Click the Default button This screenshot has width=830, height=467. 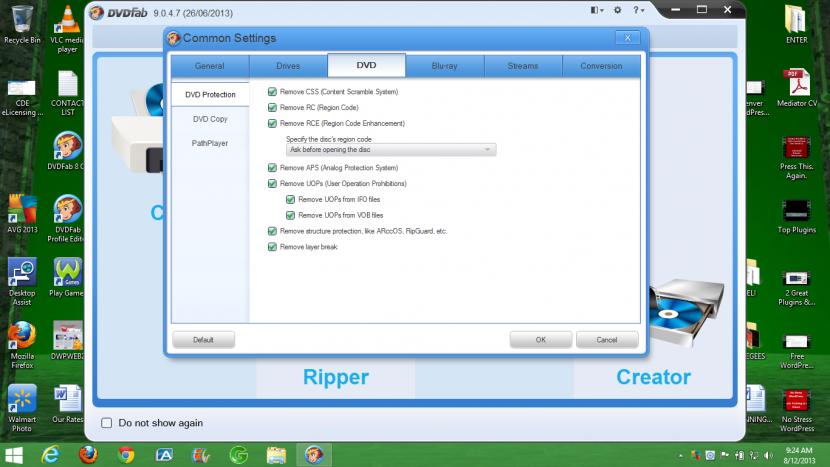pyautogui.click(x=203, y=340)
